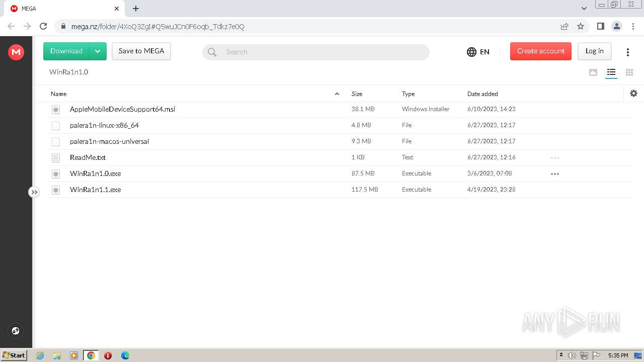644x362 pixels.
Task: Click the taskbar clock 5:35 PM
Action: click(x=618, y=355)
